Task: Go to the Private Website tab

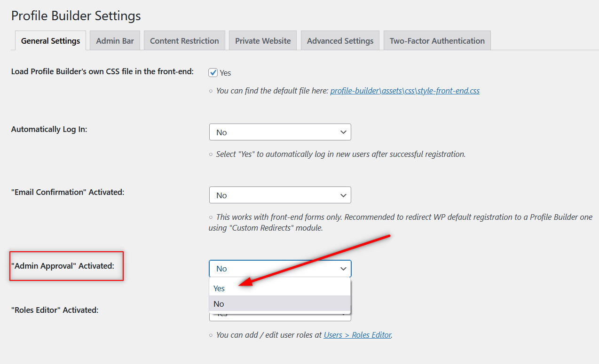Action: (263, 41)
